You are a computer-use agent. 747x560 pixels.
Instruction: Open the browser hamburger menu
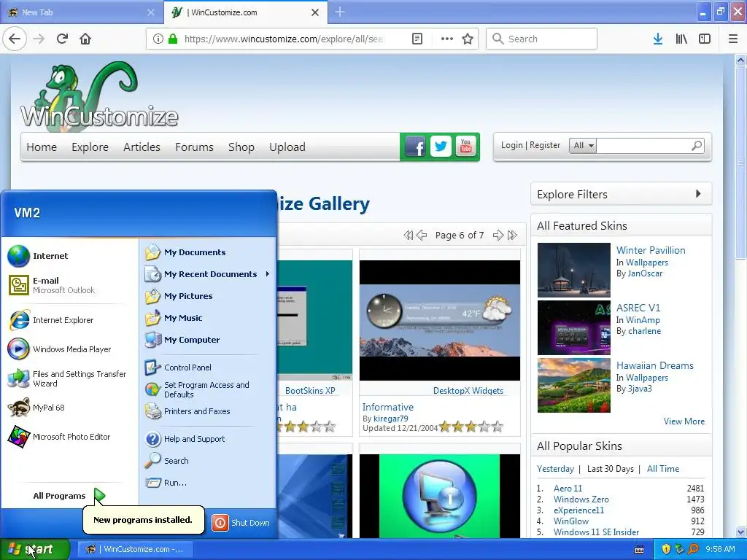[733, 39]
